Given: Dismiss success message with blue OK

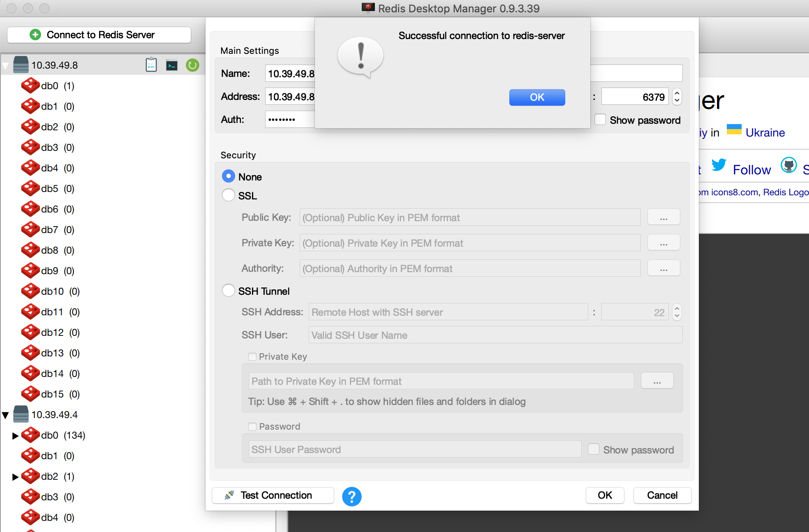Looking at the screenshot, I should point(537,97).
